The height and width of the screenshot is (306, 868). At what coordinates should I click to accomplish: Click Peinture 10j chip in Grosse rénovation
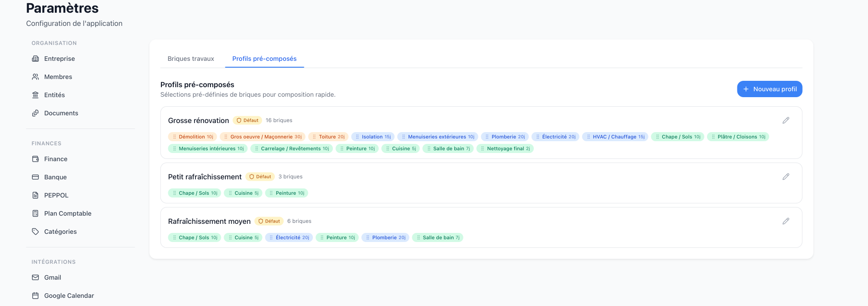click(x=357, y=148)
